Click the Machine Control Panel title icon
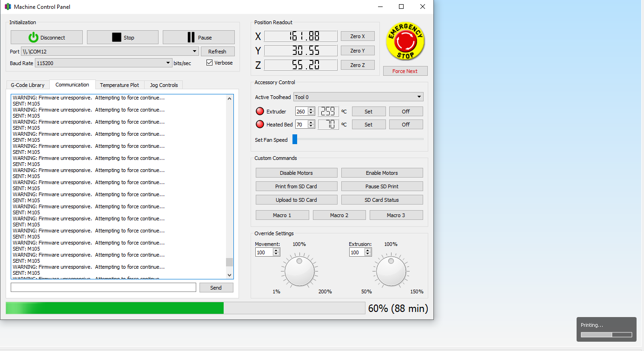The width and height of the screenshot is (644, 351). click(x=7, y=7)
